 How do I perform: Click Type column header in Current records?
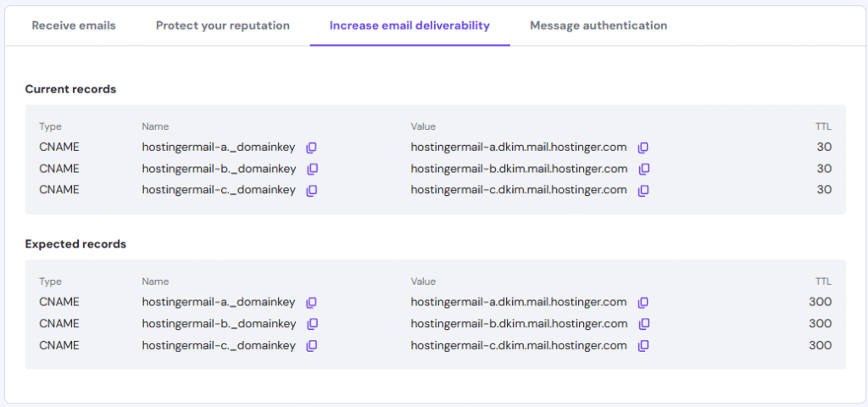pyautogui.click(x=50, y=127)
